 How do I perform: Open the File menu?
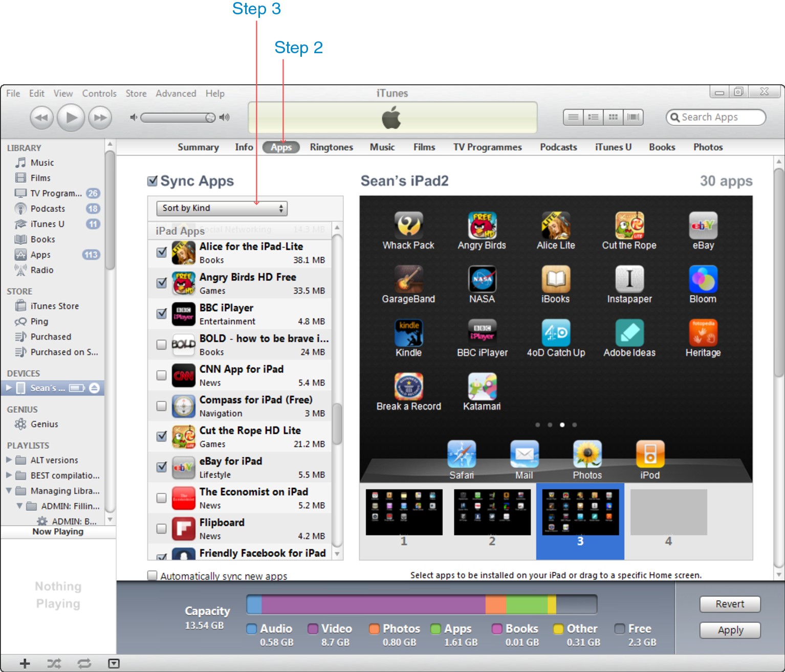point(13,94)
